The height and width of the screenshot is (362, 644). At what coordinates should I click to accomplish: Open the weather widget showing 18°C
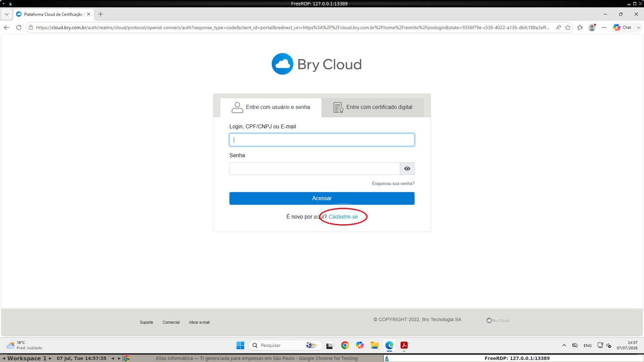24,345
